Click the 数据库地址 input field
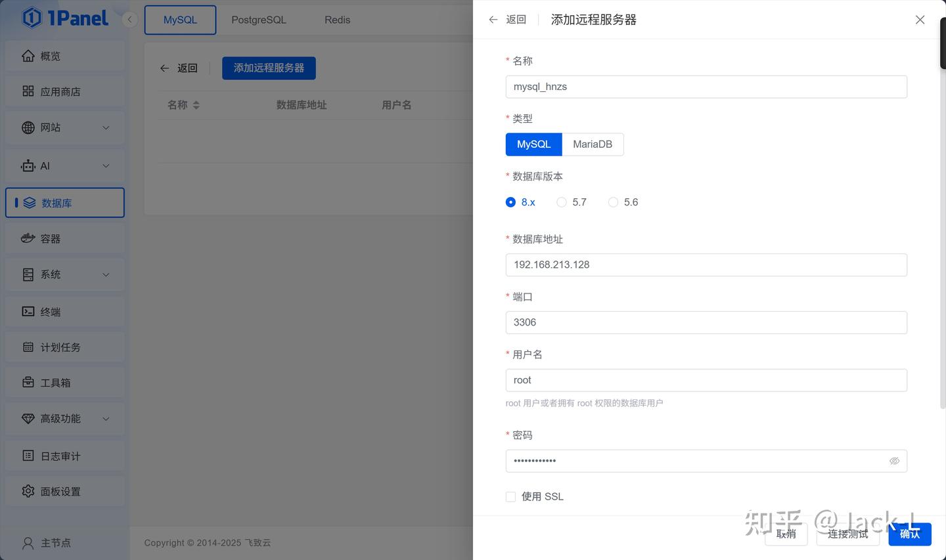 coord(706,265)
